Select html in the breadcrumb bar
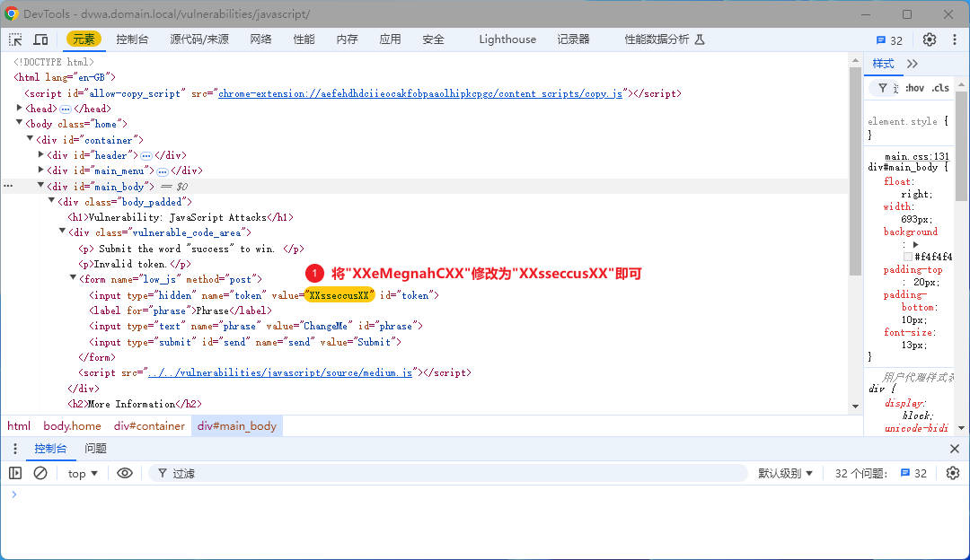Viewport: 970px width, 560px height. coord(19,426)
